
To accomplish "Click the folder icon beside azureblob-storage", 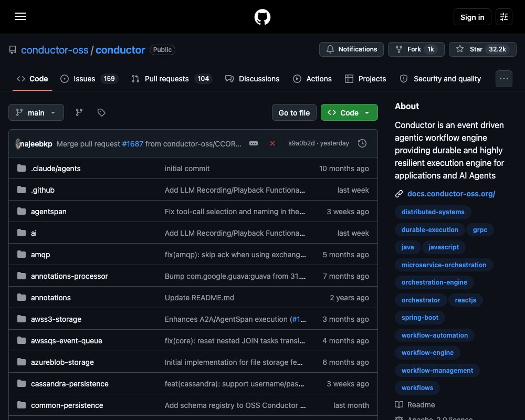I will point(22,362).
